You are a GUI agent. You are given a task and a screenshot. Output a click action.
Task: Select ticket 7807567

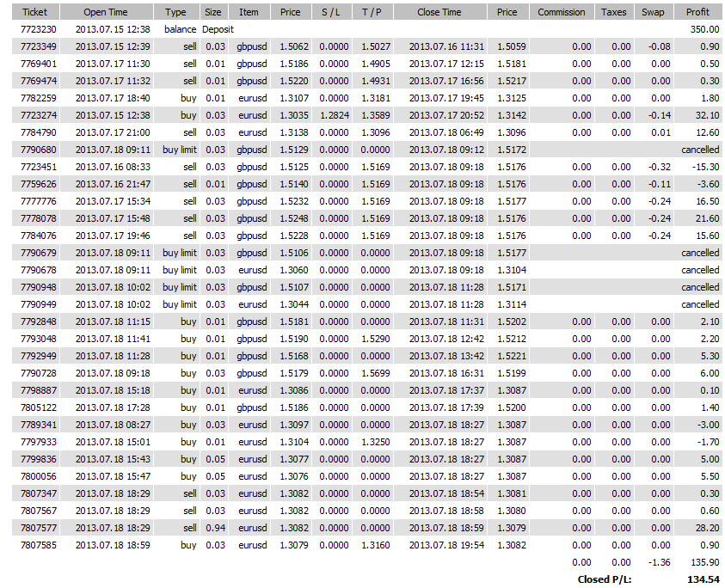click(x=39, y=511)
